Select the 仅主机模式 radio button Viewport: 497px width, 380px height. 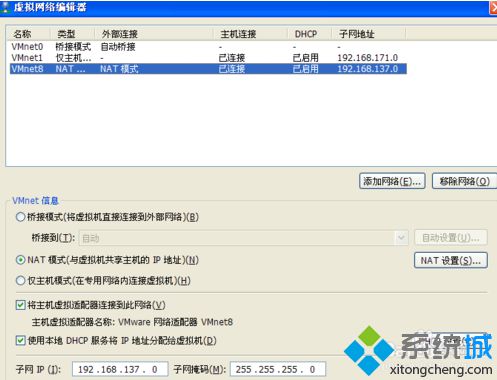coord(20,281)
